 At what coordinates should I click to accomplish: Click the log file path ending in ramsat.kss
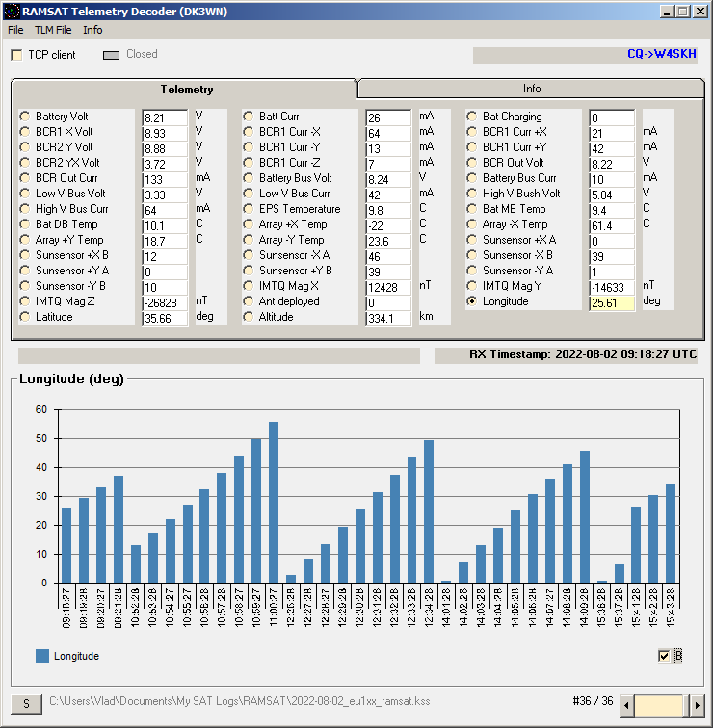(x=240, y=701)
